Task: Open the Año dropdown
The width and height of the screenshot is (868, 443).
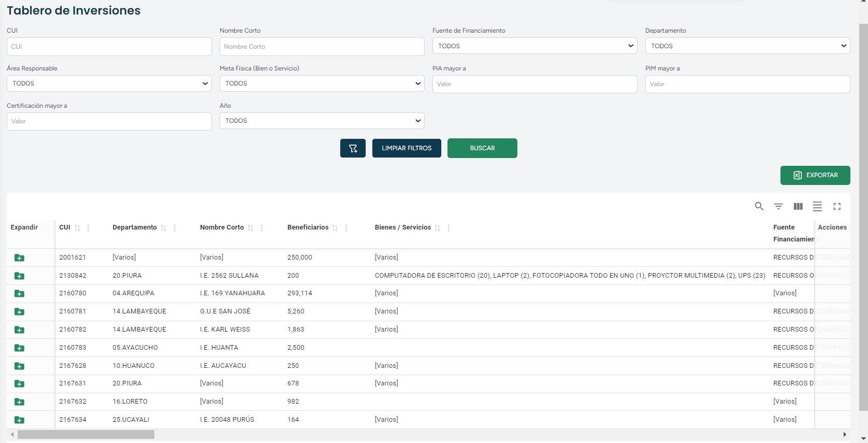Action: [x=322, y=121]
